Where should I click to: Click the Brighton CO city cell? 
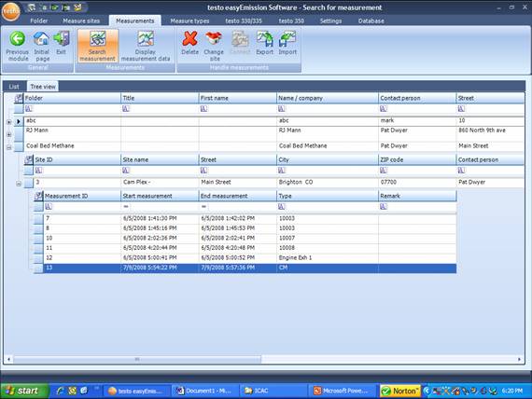pyautogui.click(x=328, y=182)
